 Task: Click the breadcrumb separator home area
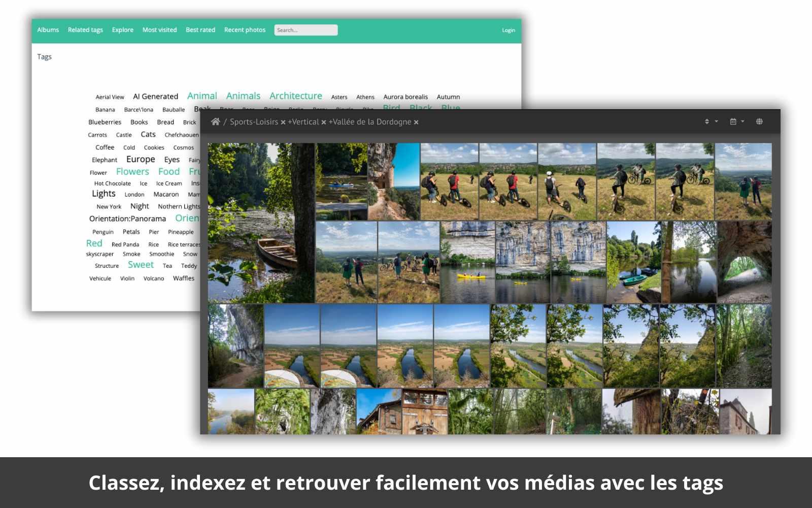pyautogui.click(x=225, y=122)
